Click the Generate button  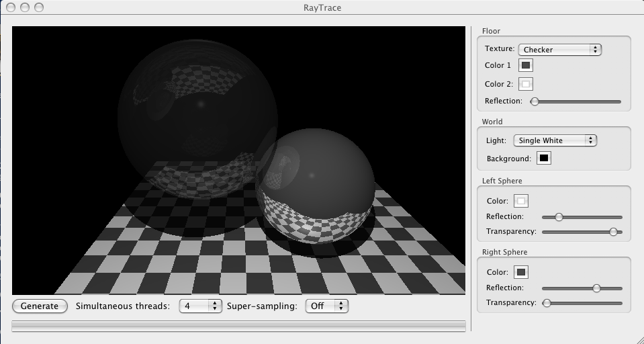[x=40, y=306]
